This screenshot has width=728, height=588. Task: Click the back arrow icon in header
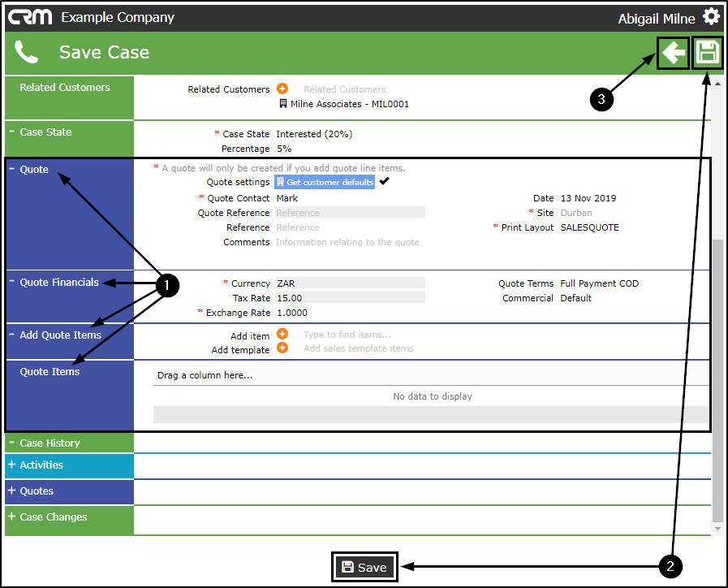[673, 53]
